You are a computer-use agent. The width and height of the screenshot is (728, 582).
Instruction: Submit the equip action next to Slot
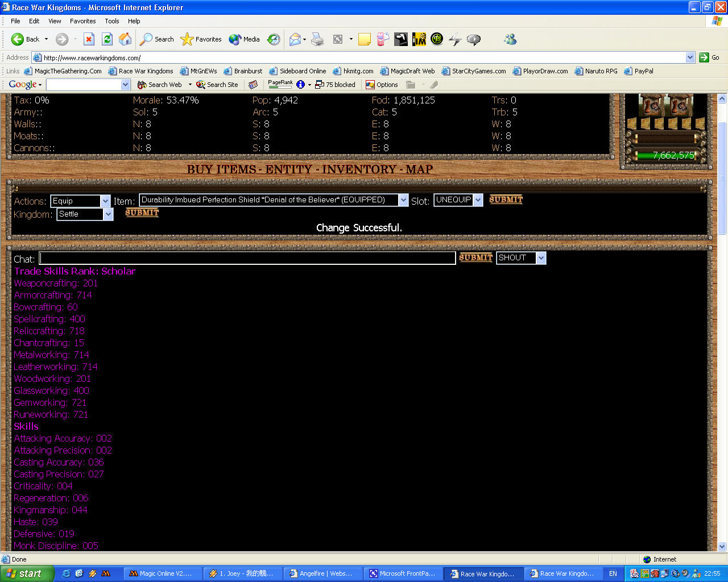pos(506,199)
